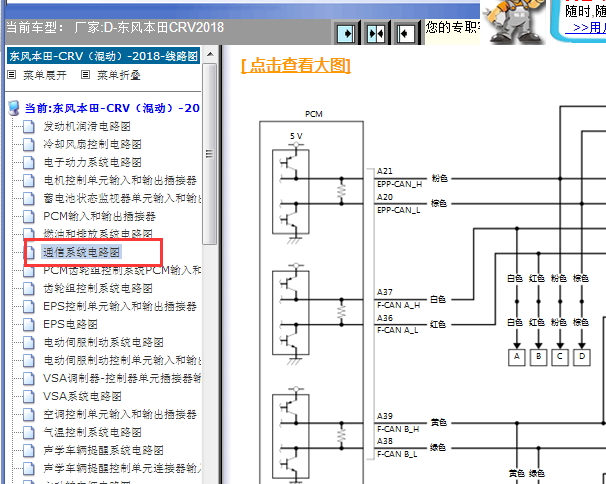This screenshot has height=484, width=606.
Task: Click the tree panel scroll-up arrow
Action: tap(210, 55)
